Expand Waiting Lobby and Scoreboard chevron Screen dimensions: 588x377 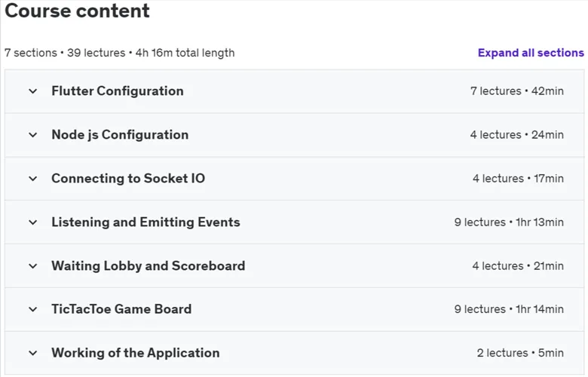[33, 266]
